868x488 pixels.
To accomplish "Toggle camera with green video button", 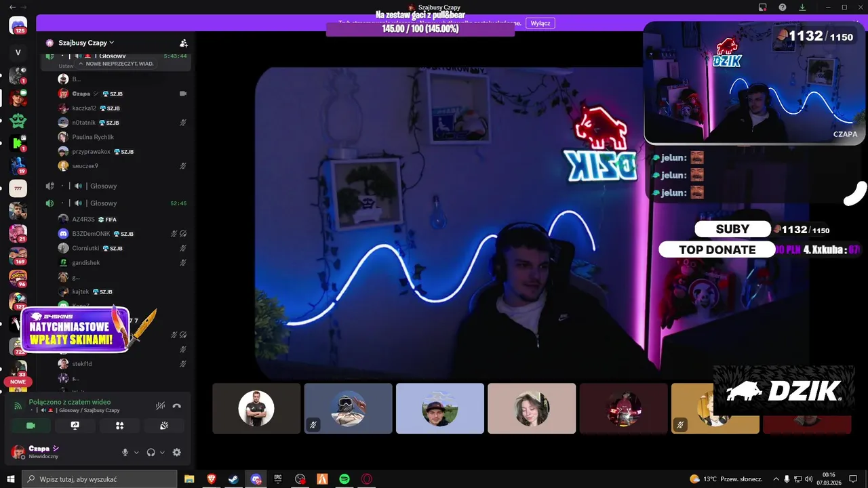I will tap(31, 426).
